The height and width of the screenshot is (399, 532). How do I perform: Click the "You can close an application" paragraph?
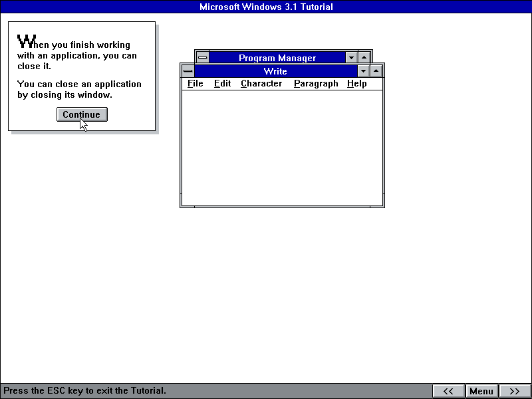click(x=79, y=89)
